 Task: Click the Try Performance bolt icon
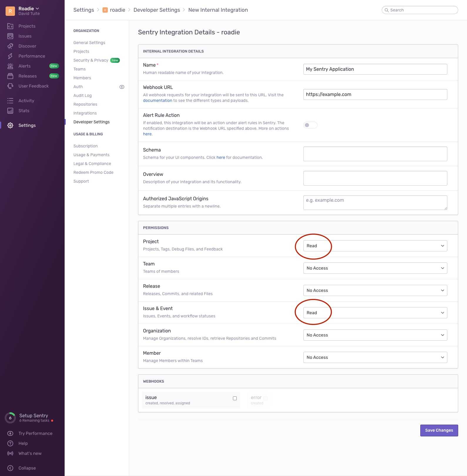point(10,433)
